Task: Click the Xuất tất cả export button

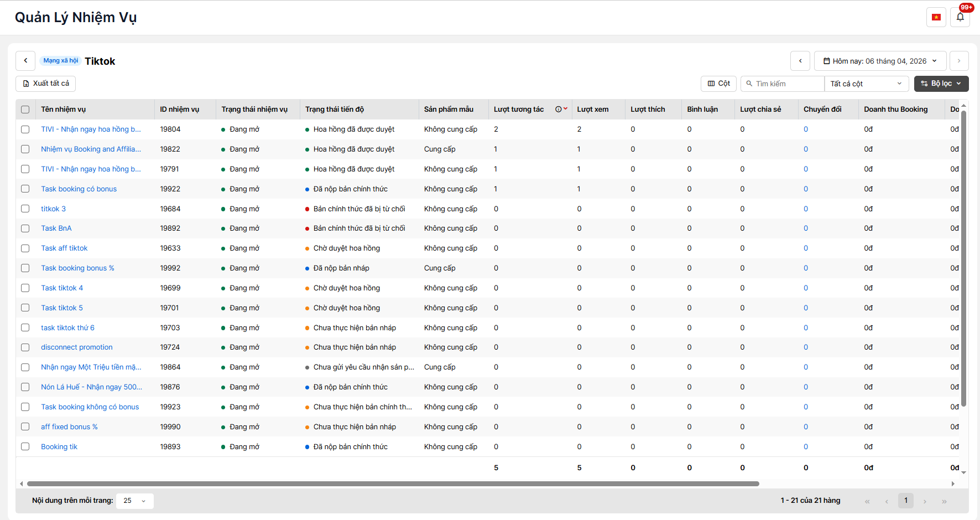Action: 46,84
